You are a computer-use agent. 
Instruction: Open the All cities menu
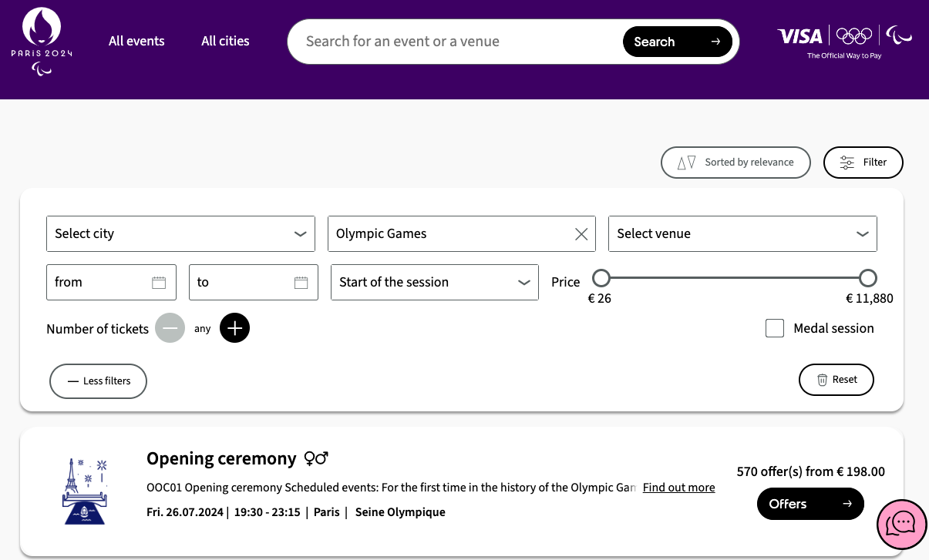tap(225, 42)
